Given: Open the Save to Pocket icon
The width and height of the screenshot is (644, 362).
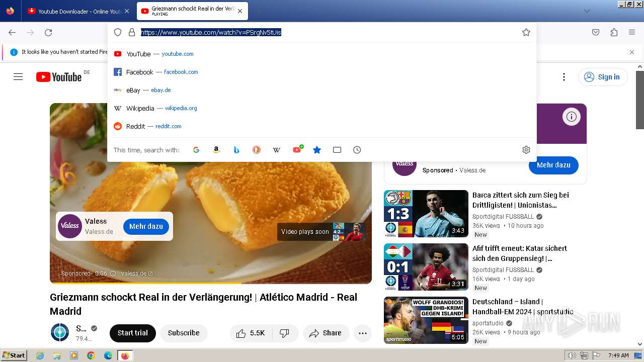Looking at the screenshot, I should pyautogui.click(x=596, y=32).
